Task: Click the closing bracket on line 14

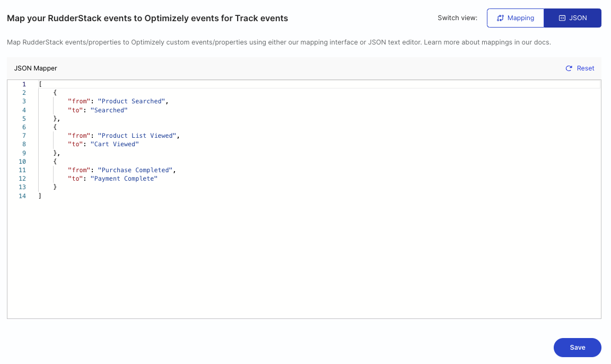Action: pyautogui.click(x=40, y=196)
